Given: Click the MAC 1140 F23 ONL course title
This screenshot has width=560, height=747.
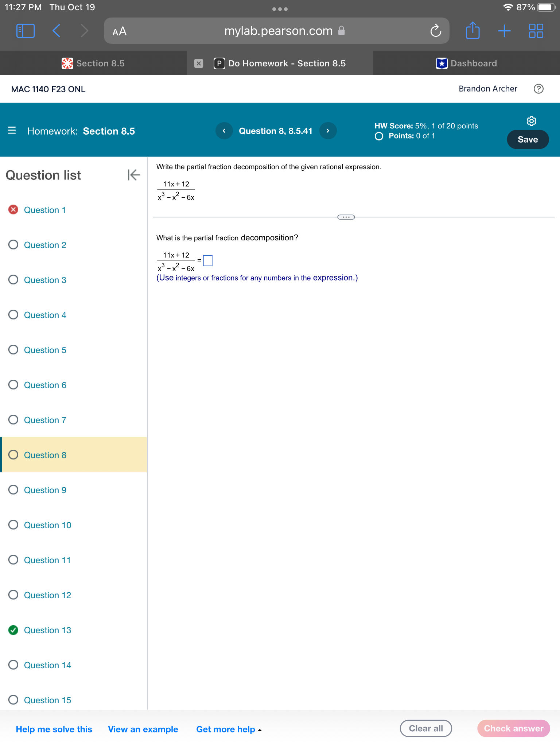Looking at the screenshot, I should (48, 89).
